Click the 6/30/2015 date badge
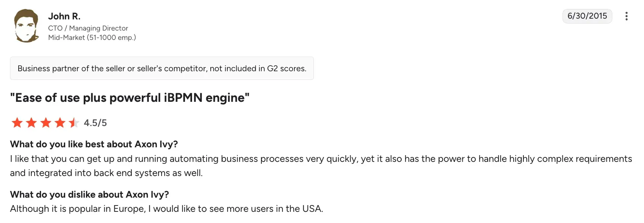 click(x=587, y=16)
